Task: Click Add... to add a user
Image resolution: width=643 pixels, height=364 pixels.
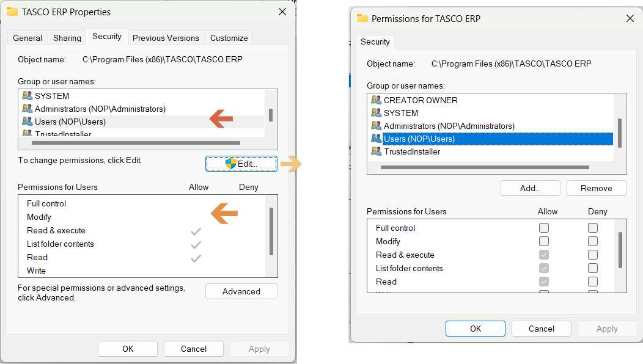Action: (x=530, y=188)
